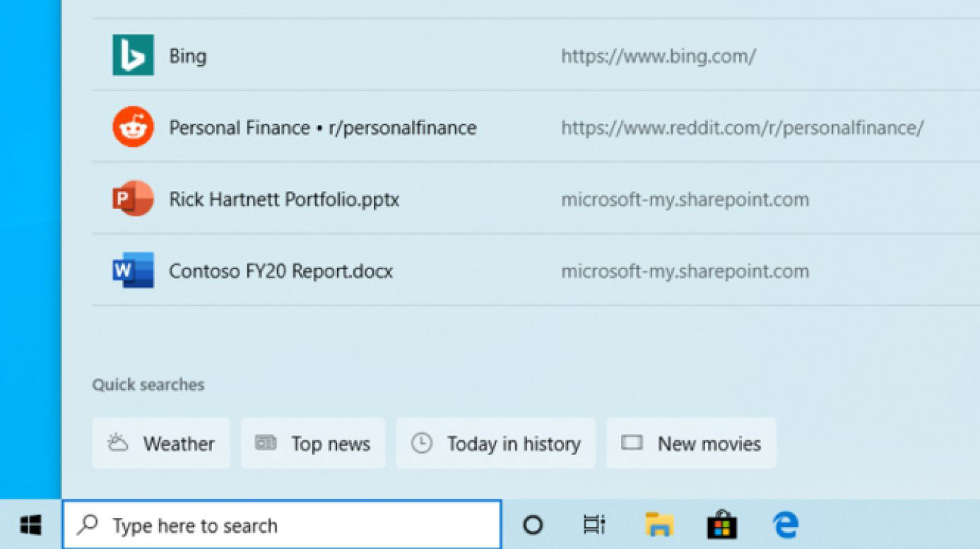
Task: Open Microsoft Edge from the taskbar
Action: [x=785, y=525]
